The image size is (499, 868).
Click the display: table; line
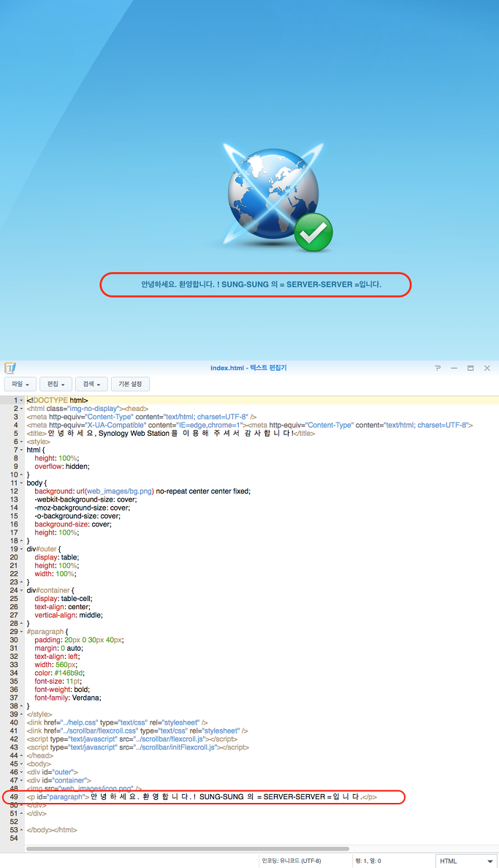(x=56, y=557)
